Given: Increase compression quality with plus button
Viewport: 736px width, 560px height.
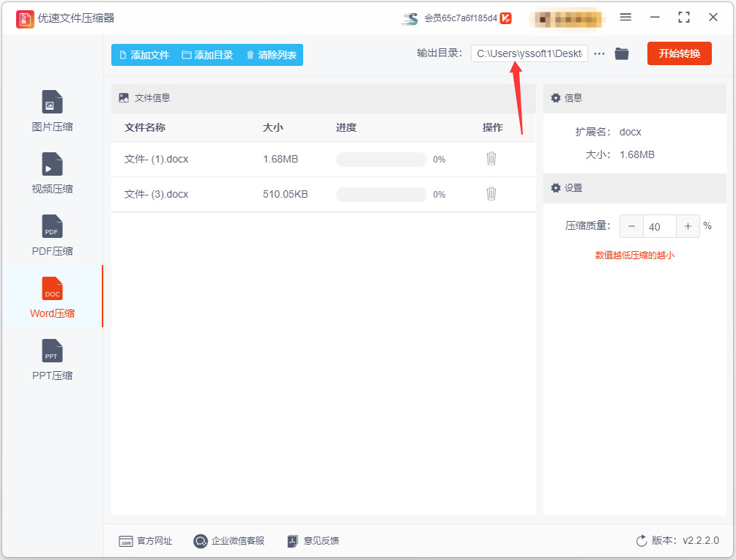Looking at the screenshot, I should [x=688, y=226].
